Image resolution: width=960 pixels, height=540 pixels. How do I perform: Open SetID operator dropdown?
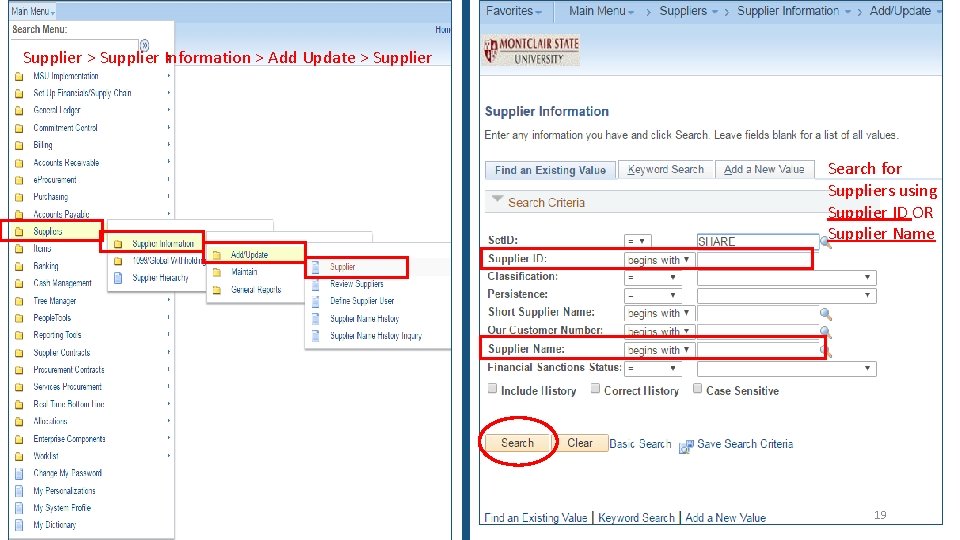tap(637, 241)
